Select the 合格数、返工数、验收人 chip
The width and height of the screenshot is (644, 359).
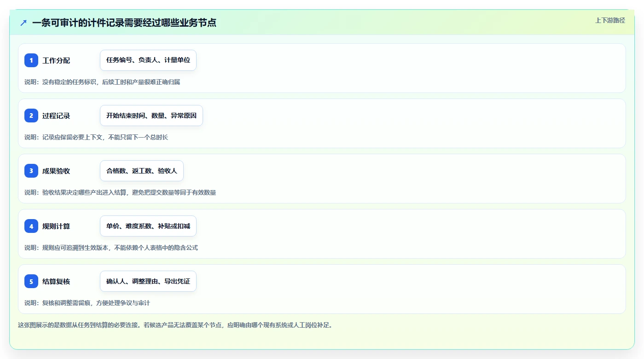coord(142,171)
